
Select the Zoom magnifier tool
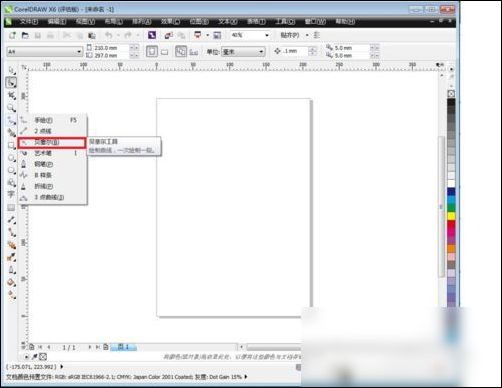point(11,108)
